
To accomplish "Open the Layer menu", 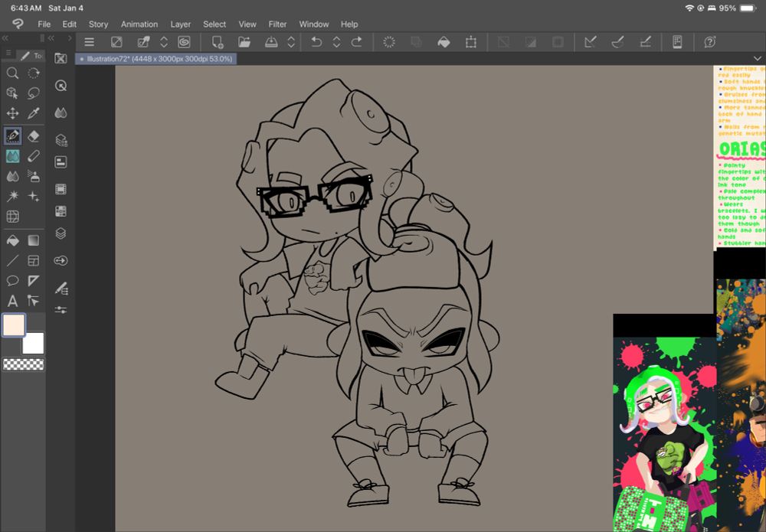I will click(x=180, y=24).
